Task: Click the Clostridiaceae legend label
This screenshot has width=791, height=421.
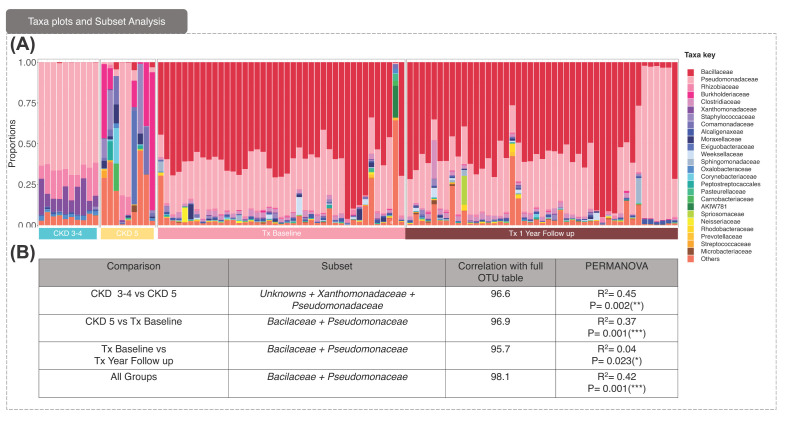Action: [x=720, y=102]
